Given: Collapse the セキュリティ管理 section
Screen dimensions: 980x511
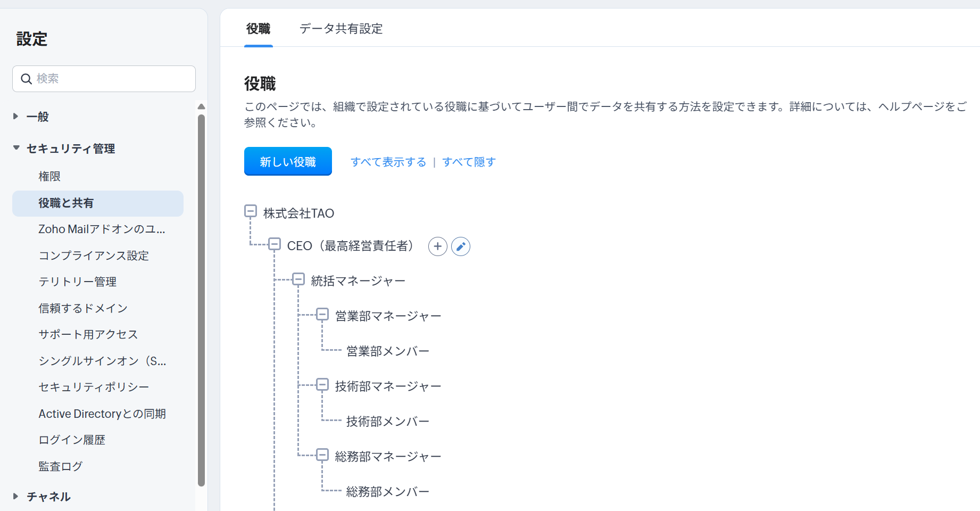Looking at the screenshot, I should [x=16, y=148].
